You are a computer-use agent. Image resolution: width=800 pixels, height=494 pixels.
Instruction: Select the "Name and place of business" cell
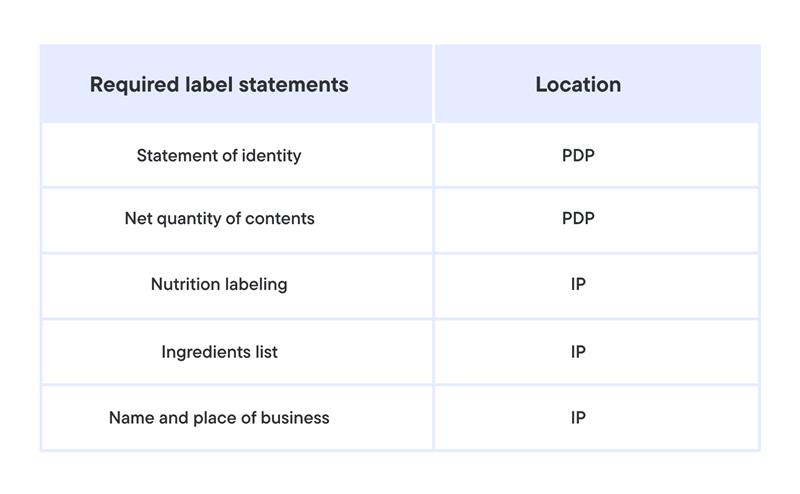click(219, 418)
